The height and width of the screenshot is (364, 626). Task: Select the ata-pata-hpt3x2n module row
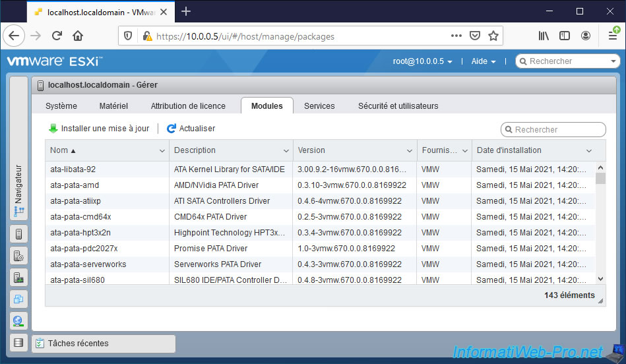coord(320,233)
